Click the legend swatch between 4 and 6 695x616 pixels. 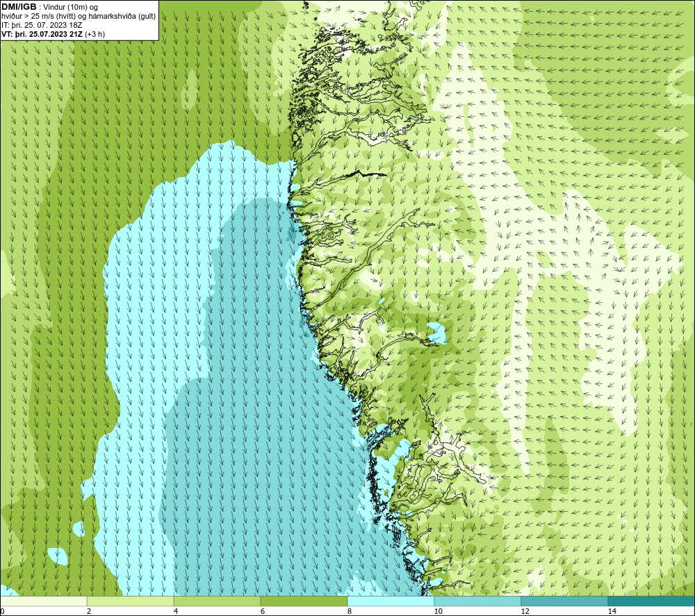[x=217, y=601]
